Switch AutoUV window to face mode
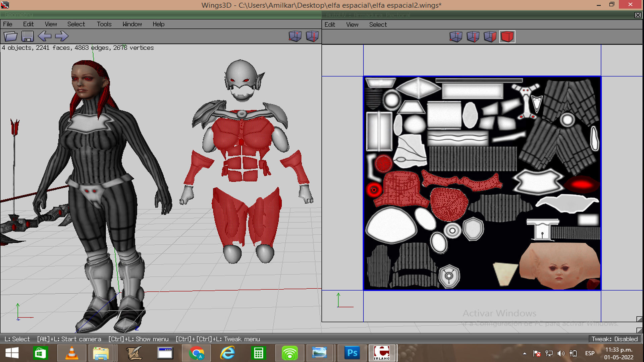This screenshot has height=362, width=644. (490, 37)
